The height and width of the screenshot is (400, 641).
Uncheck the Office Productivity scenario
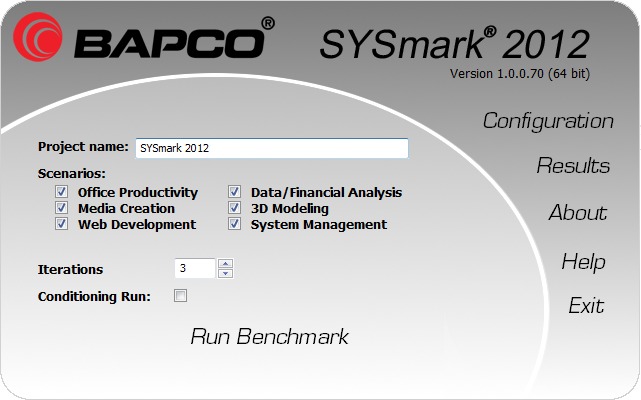click(x=62, y=193)
